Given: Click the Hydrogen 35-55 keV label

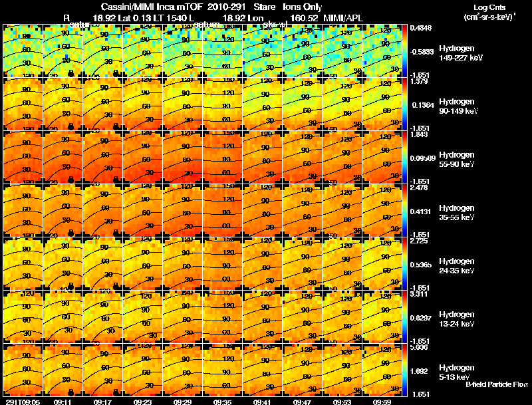Looking at the screenshot, I should point(457,213).
